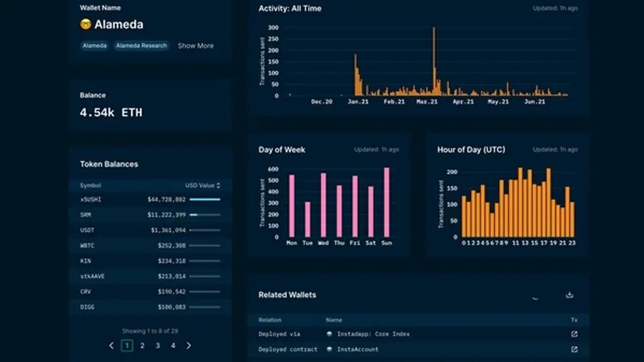644x362 pixels.
Task: Click the tallest March spike in Activity chart
Action: 434,61
